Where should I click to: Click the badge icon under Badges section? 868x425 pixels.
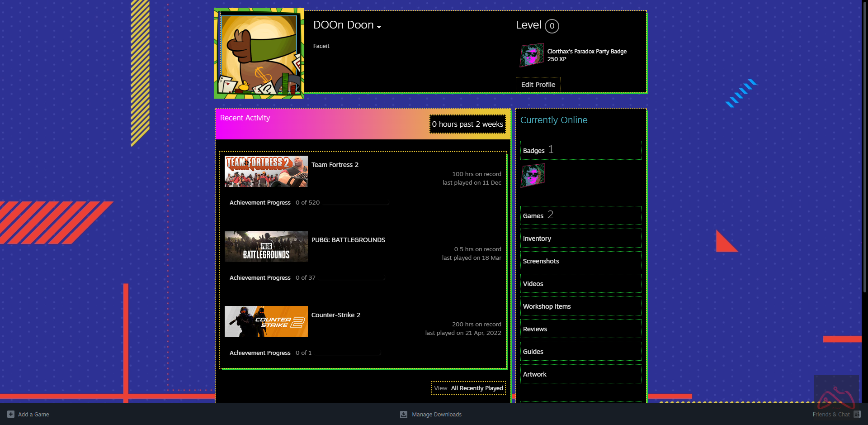click(x=533, y=176)
